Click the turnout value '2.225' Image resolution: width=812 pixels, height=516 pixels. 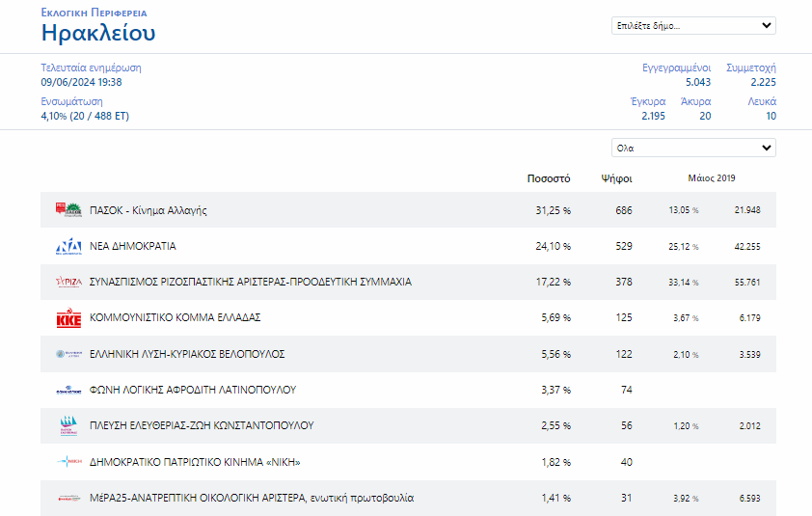[764, 82]
